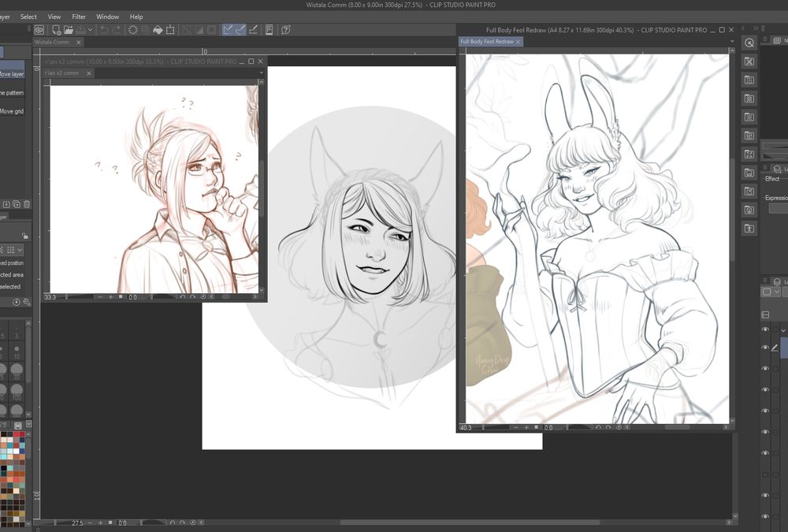
Task: Open the r'ian x2 comm tab list chevron
Action: (x=261, y=73)
